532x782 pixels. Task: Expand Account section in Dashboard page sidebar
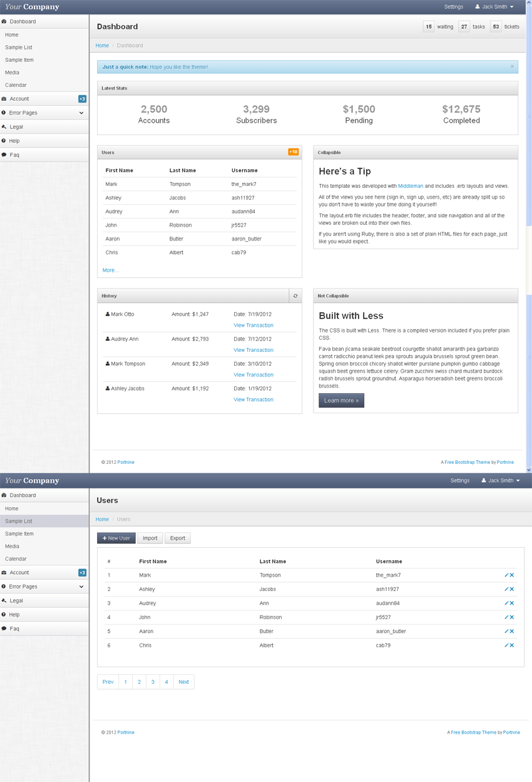click(x=44, y=99)
